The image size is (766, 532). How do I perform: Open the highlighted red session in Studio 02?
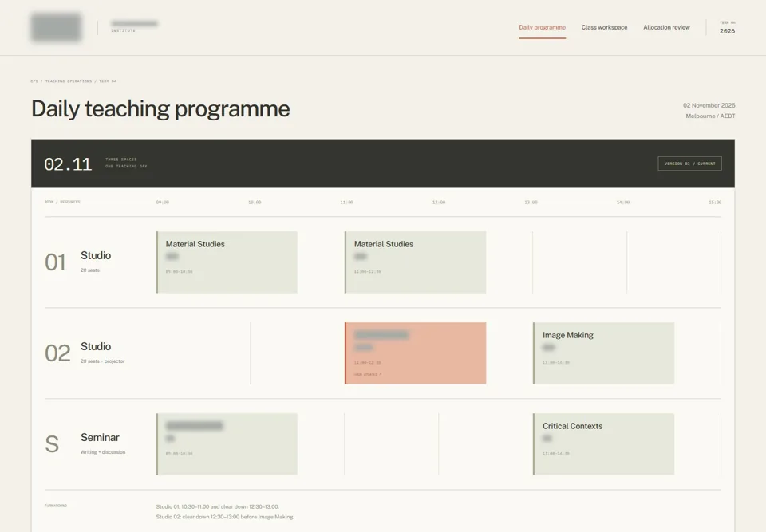pyautogui.click(x=415, y=353)
